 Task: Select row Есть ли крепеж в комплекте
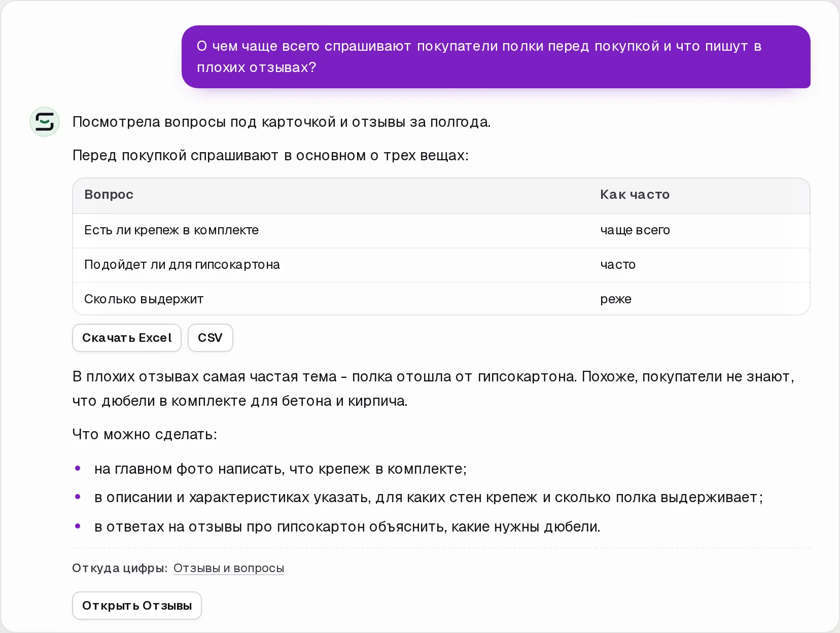point(441,230)
